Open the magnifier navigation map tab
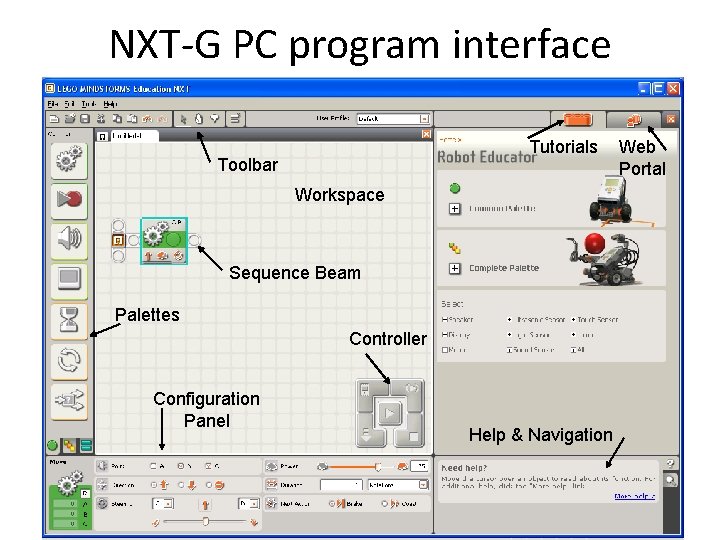Viewport: 720px width, 540px height. [670, 480]
